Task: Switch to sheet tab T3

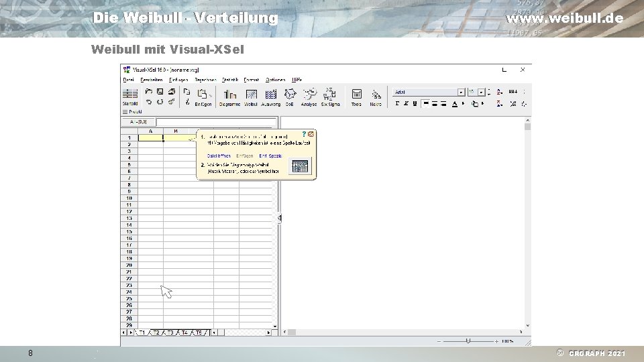Action: 170,333
